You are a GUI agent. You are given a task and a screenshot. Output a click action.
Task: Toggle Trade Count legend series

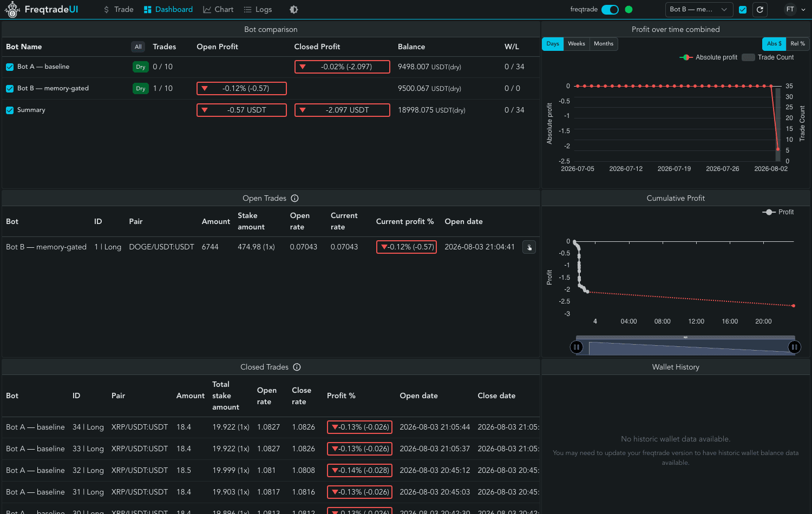(768, 57)
